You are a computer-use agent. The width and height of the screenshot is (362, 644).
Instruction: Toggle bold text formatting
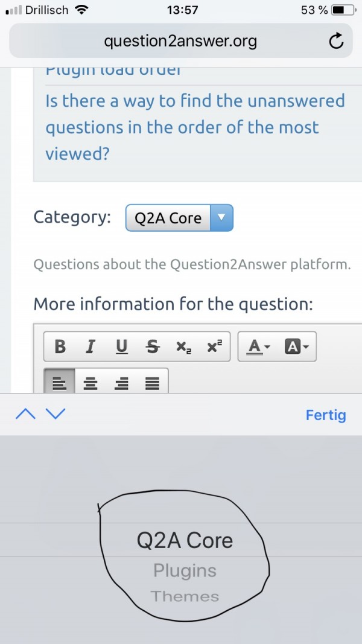(x=60, y=346)
